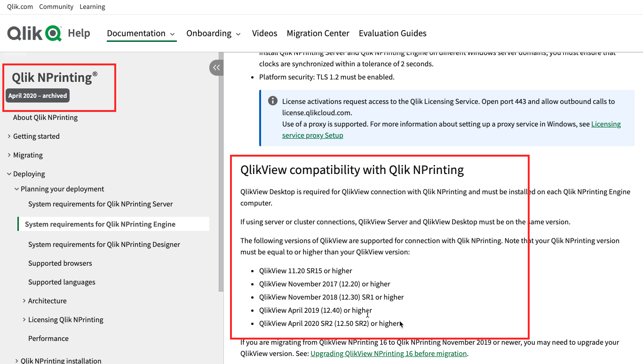Expand Qlik NPrinting installation section
This screenshot has height=364, width=643.
pos(16,361)
